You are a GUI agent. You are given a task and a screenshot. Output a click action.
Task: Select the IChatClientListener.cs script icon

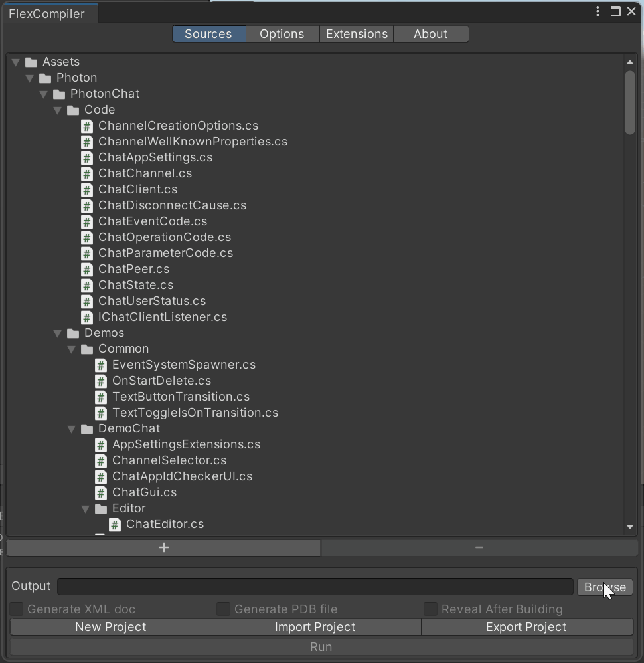(x=87, y=317)
